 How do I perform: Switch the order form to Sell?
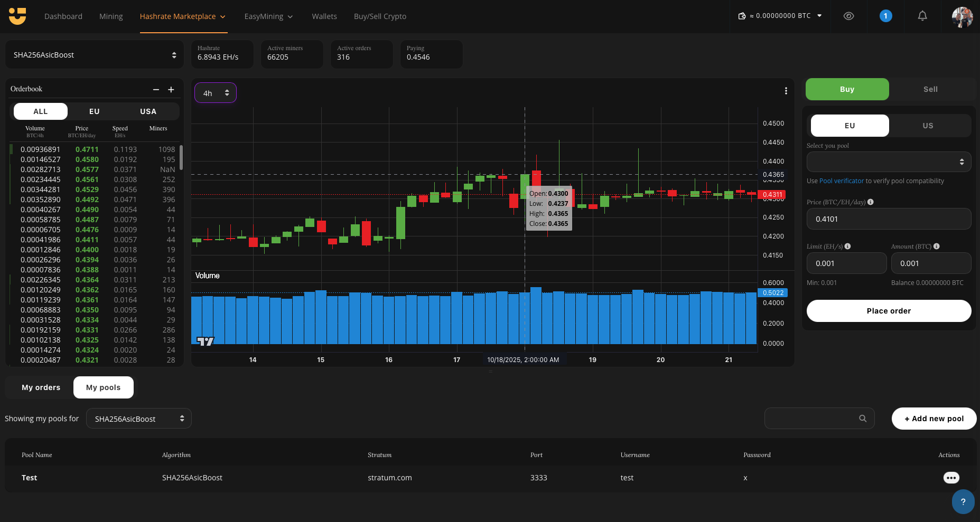point(930,89)
